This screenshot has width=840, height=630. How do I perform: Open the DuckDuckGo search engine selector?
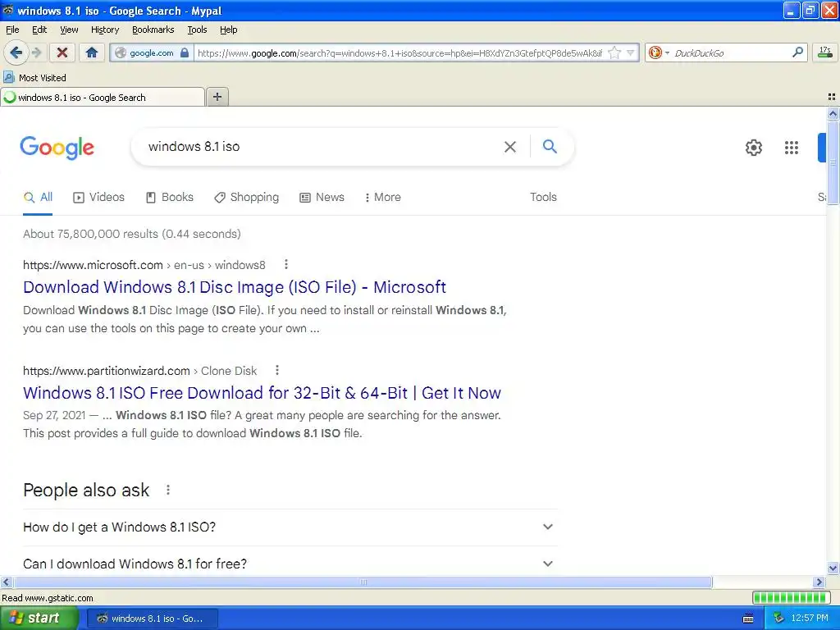(659, 52)
